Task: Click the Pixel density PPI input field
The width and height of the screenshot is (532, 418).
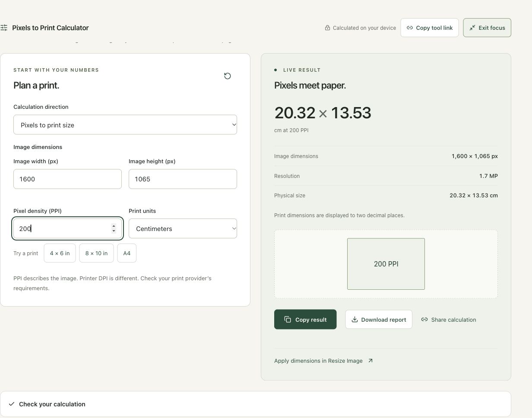Action: pos(67,228)
